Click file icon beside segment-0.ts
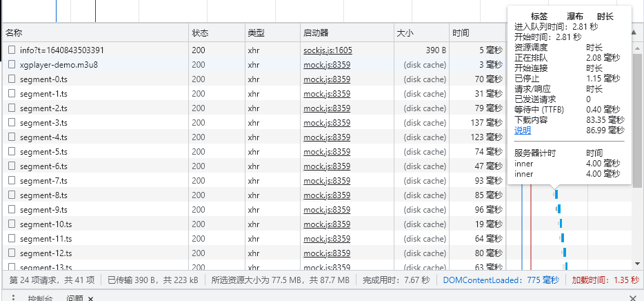The image size is (644, 301). pyautogui.click(x=12, y=79)
